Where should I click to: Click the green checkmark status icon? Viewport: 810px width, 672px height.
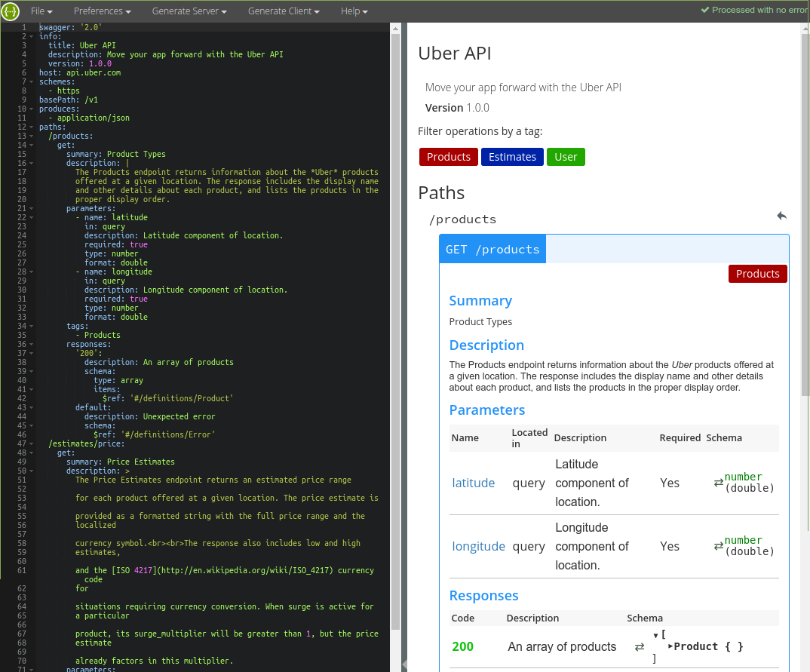tap(705, 10)
